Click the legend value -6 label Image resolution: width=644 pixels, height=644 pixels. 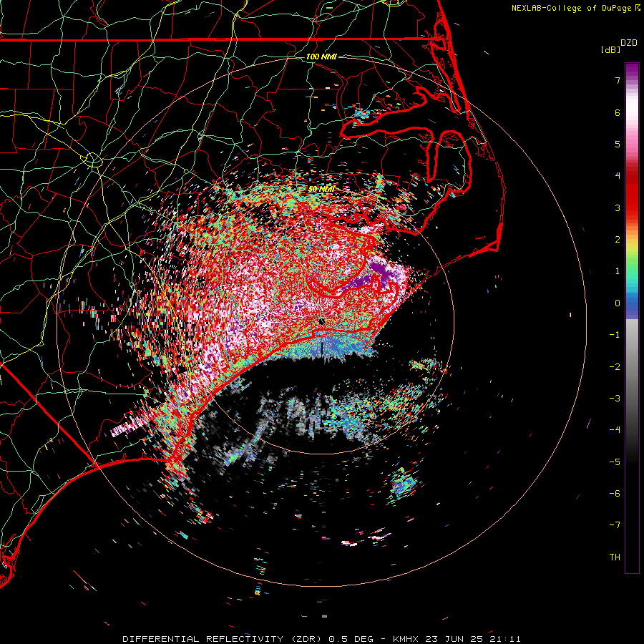tap(615, 494)
